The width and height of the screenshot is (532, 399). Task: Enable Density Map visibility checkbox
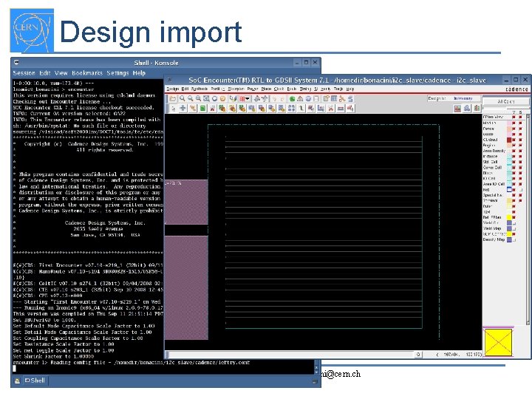514,239
